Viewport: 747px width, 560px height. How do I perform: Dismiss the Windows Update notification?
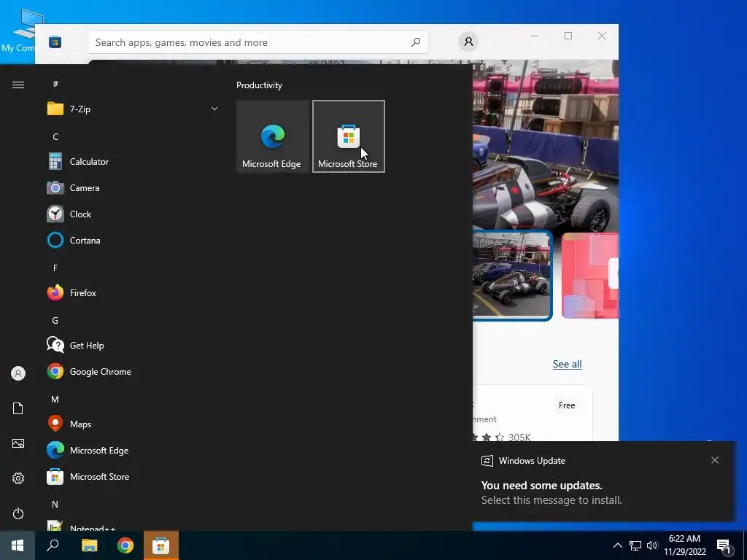715,460
